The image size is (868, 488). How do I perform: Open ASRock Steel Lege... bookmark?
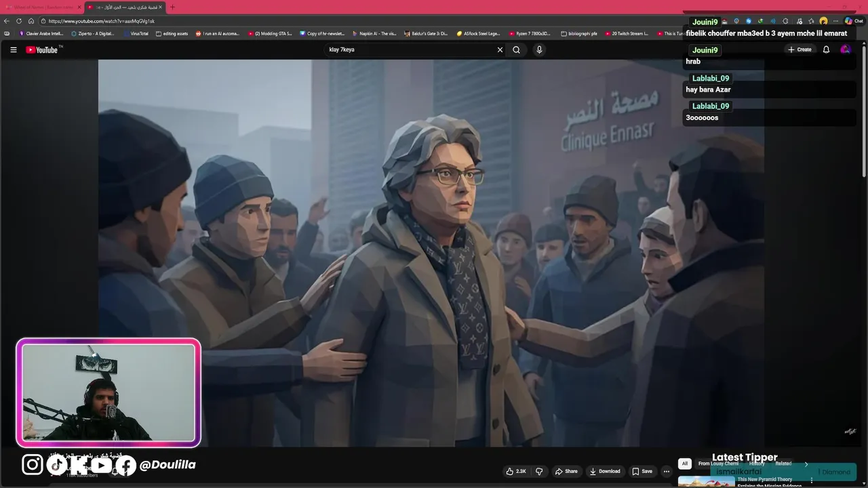(x=478, y=33)
